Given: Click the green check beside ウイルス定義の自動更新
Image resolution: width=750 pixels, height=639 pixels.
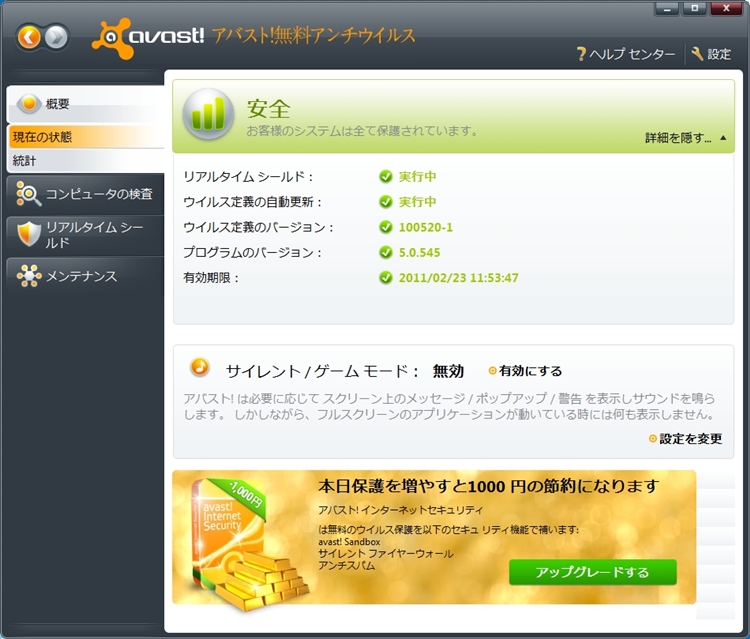Looking at the screenshot, I should 386,202.
